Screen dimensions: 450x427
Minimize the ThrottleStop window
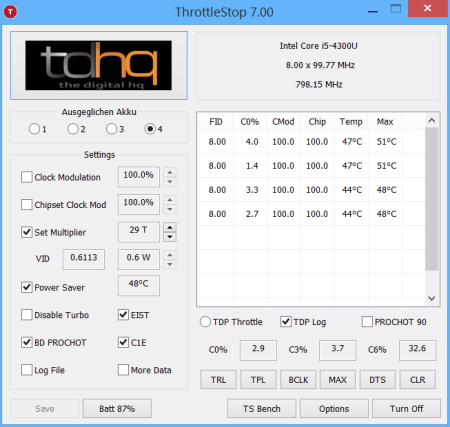pyautogui.click(x=373, y=12)
